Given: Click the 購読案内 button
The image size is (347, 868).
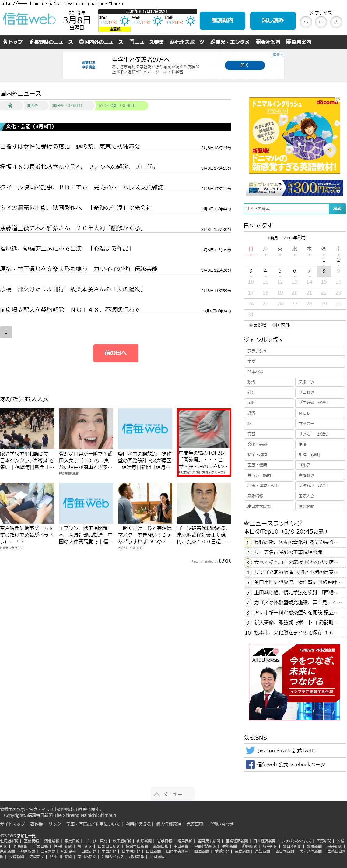Looking at the screenshot, I should click(x=222, y=20).
